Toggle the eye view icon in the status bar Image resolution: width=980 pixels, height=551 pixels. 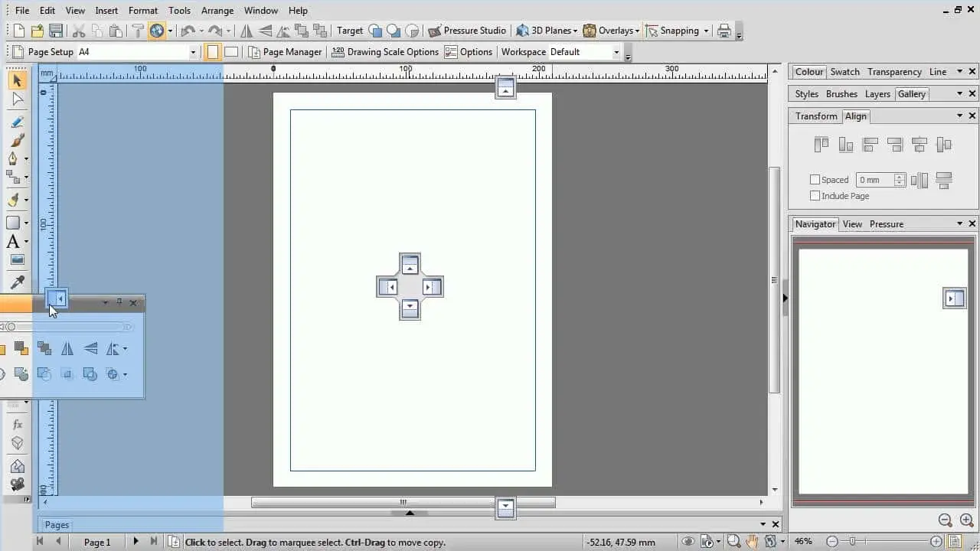(688, 542)
